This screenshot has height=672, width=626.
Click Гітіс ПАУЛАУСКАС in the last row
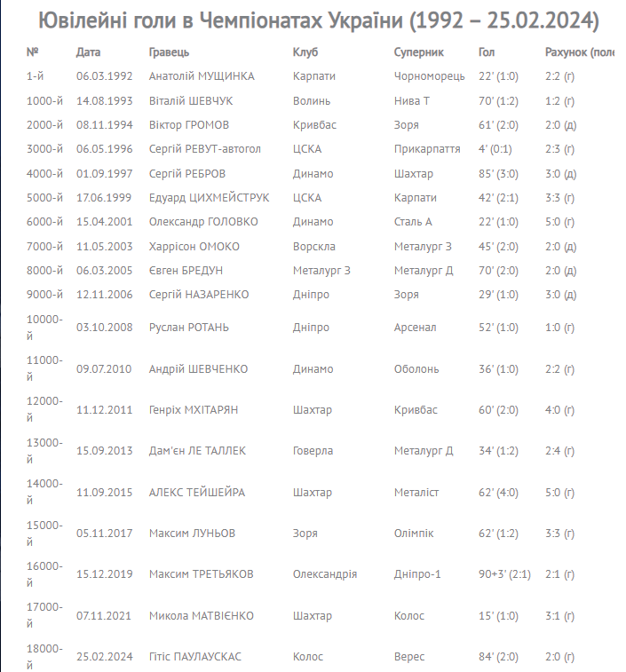coord(195,657)
